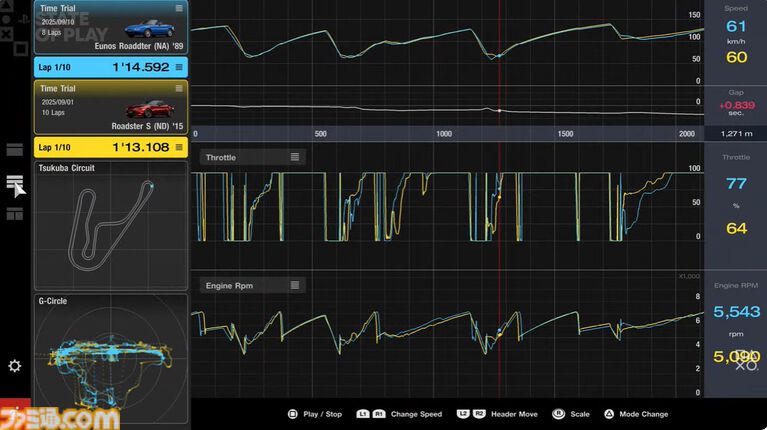Viewport: 767px width, 430px height.
Task: Click the L1 Change Speed button icon
Action: click(362, 414)
